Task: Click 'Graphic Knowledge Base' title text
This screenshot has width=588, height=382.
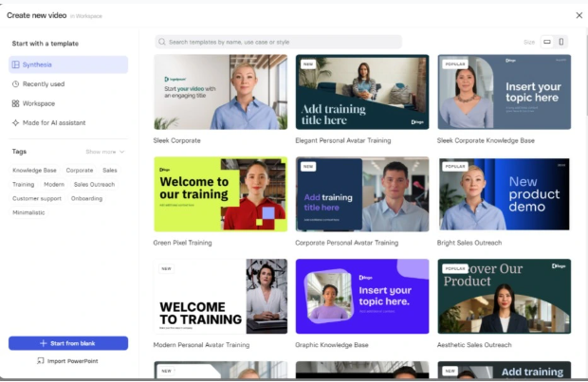Action: coord(332,345)
